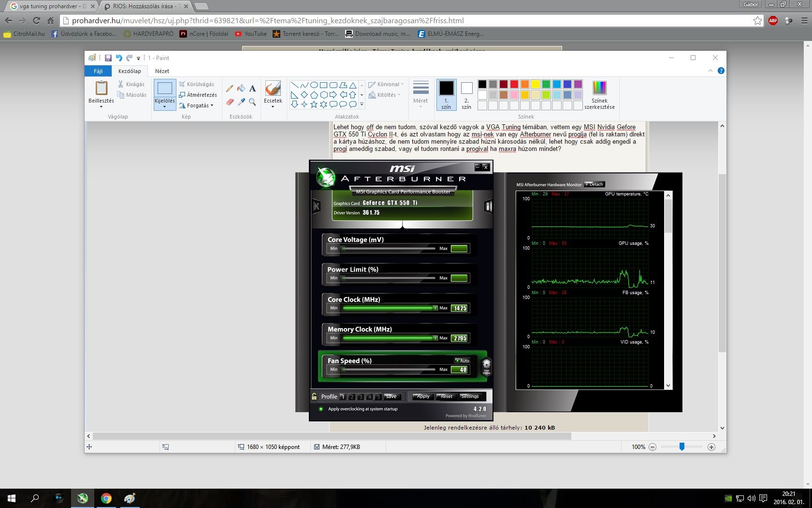Open the Chrome hamburger menu

tap(804, 20)
